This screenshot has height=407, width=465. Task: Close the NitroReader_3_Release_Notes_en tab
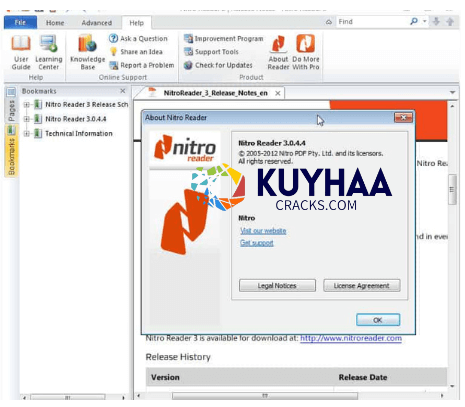point(277,94)
